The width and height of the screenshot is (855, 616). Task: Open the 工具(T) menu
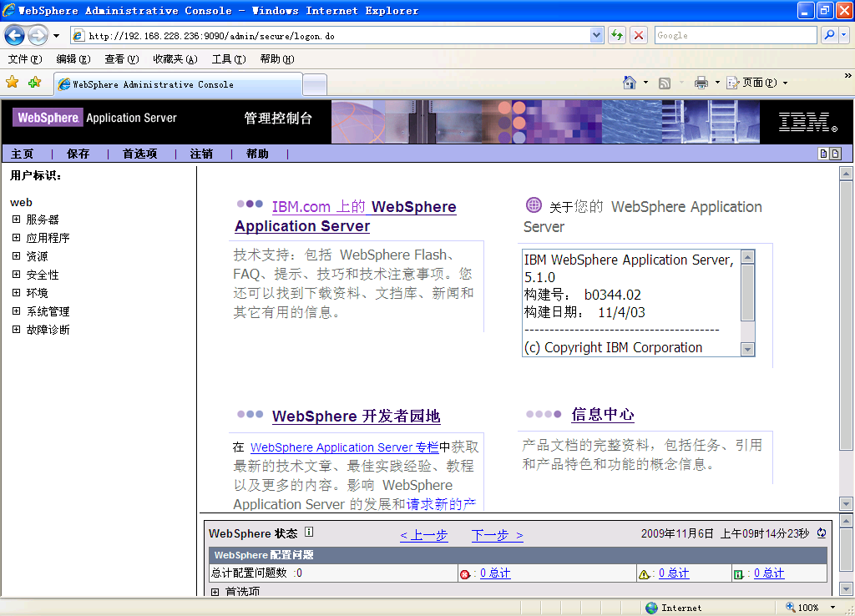(x=228, y=59)
